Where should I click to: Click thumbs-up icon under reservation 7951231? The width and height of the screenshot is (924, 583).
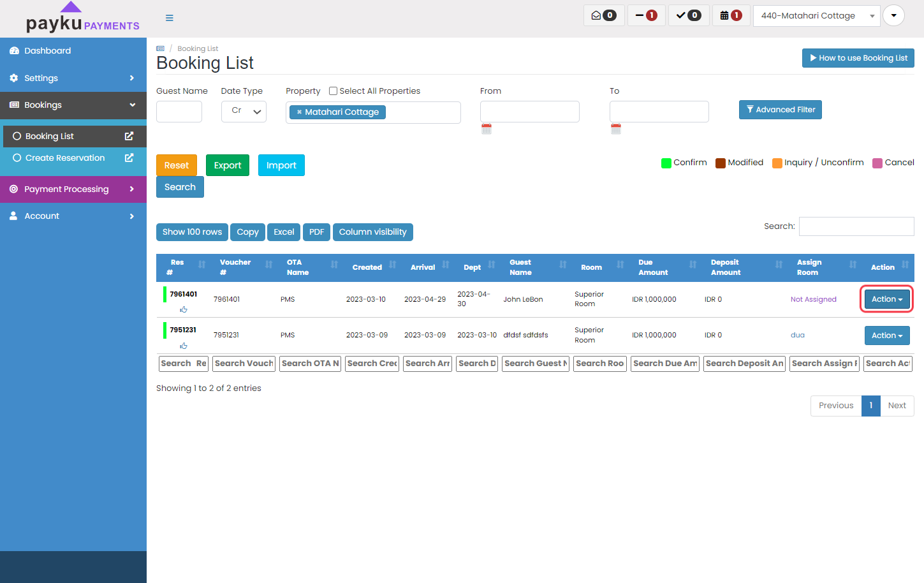click(184, 346)
